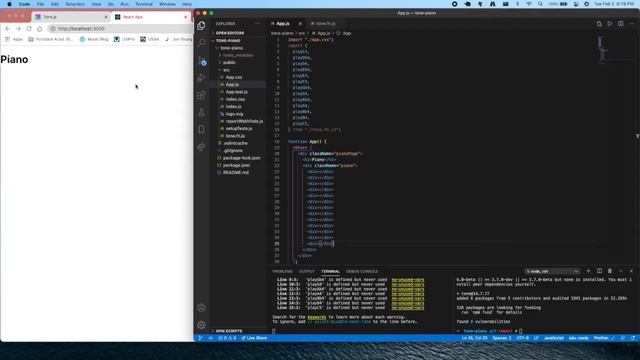
Task: Switch to the Output panel tab
Action: [x=307, y=271]
